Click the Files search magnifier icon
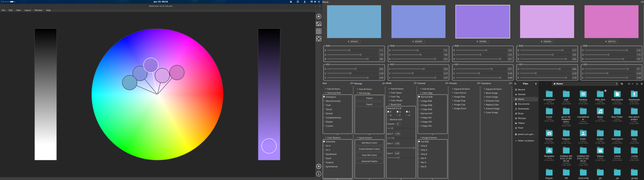This screenshot has height=180, width=644. pos(515,84)
